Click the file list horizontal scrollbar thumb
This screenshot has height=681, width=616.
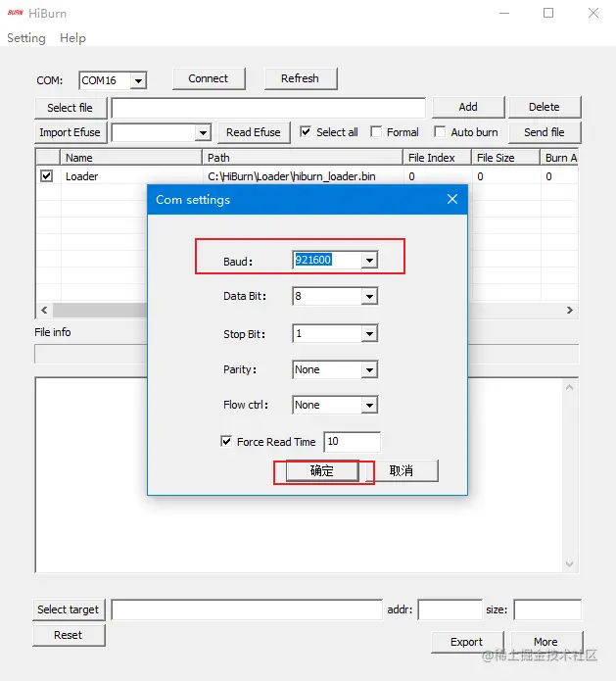[x=100, y=310]
